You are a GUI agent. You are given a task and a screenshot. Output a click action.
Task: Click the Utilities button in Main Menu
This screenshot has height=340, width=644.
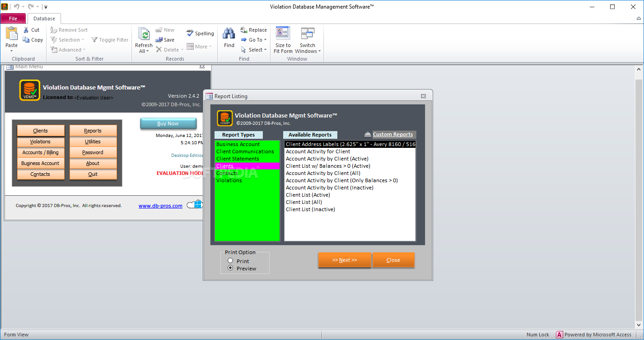93,142
